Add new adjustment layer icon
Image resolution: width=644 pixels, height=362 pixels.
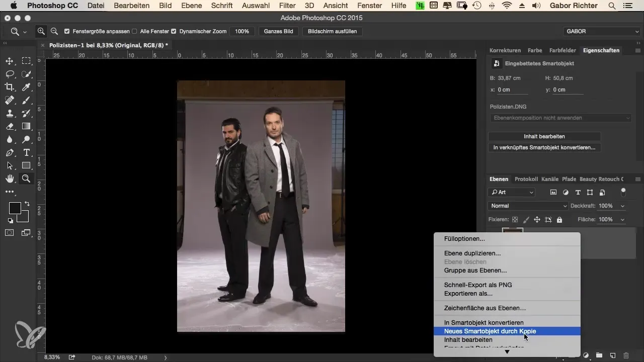pyautogui.click(x=586, y=355)
